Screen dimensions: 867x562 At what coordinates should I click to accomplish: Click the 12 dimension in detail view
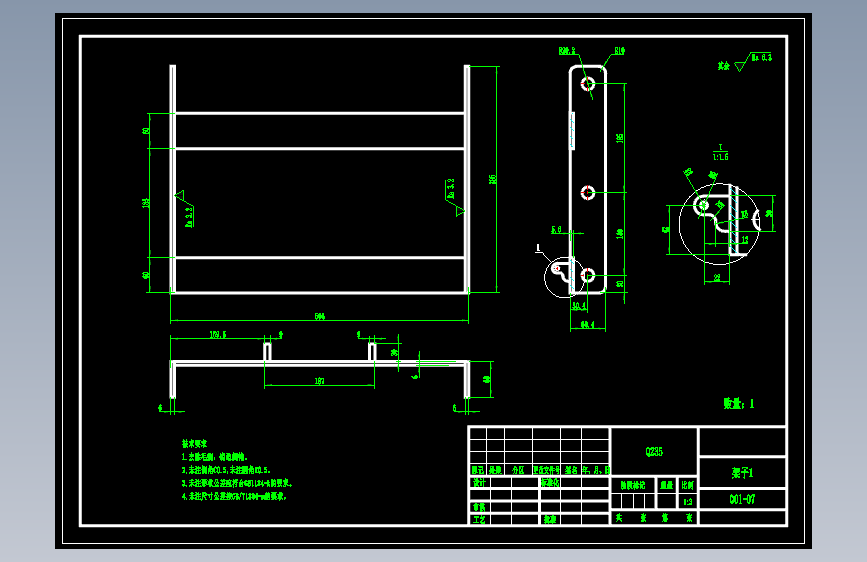point(745,240)
